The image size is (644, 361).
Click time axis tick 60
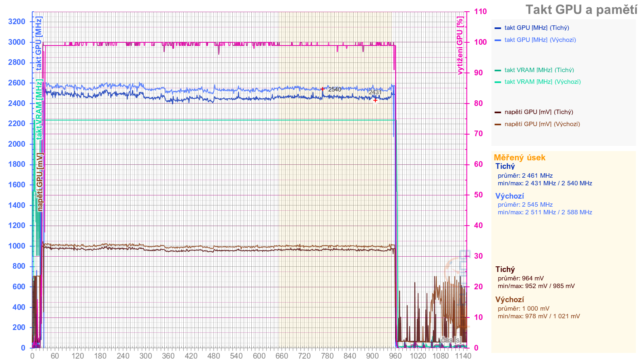[x=55, y=356]
